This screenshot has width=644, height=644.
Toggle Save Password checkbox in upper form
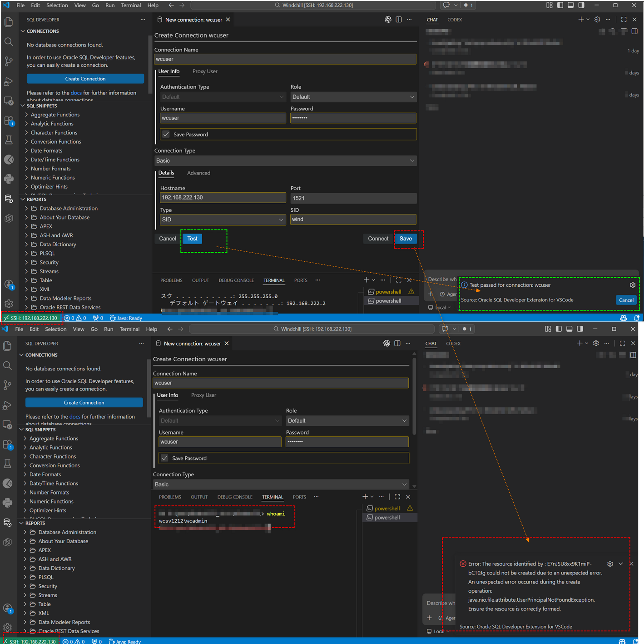tap(166, 135)
